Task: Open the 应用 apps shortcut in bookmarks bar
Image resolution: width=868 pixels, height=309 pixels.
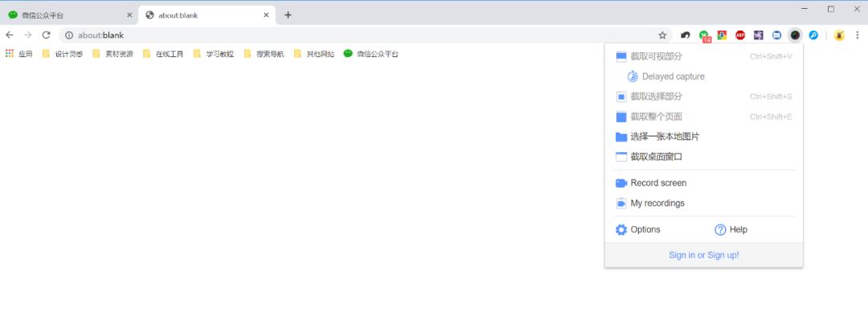Action: coord(18,54)
